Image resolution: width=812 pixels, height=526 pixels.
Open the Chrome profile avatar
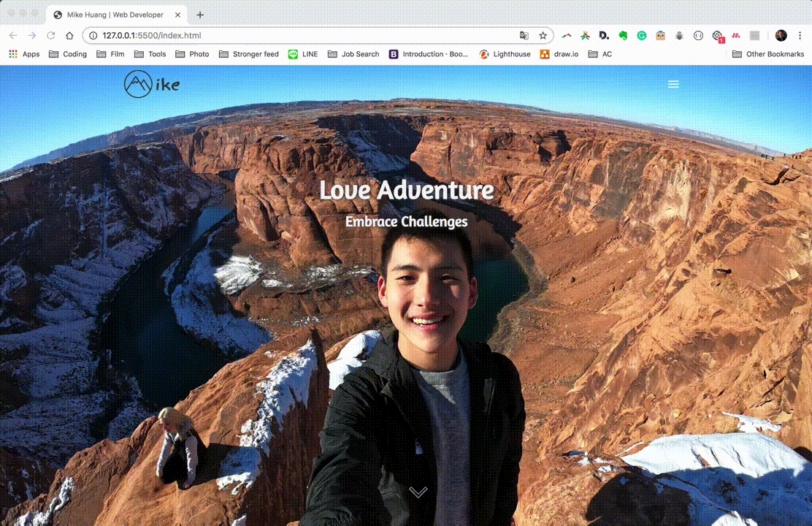coord(781,35)
